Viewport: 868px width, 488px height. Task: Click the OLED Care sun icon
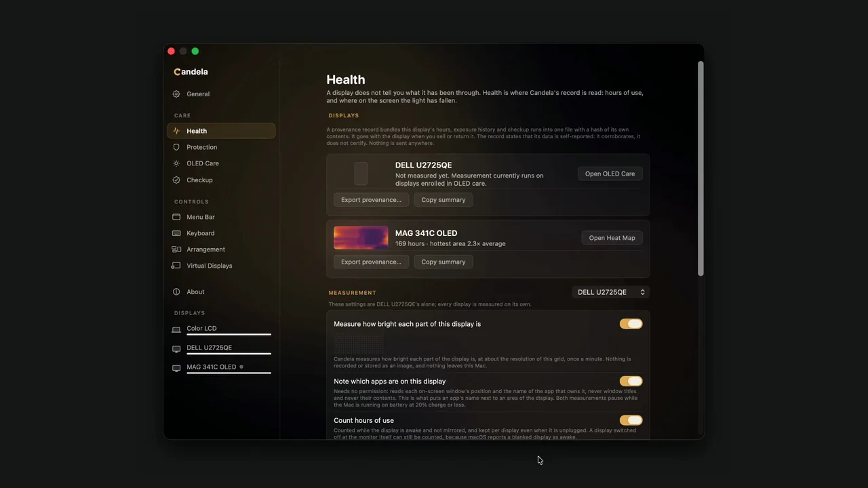pyautogui.click(x=176, y=163)
